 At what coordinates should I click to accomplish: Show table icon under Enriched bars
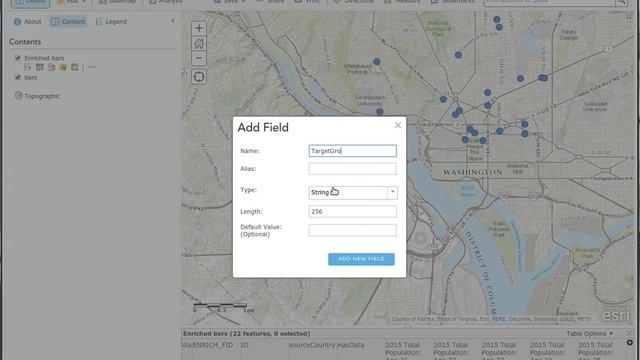(x=40, y=67)
